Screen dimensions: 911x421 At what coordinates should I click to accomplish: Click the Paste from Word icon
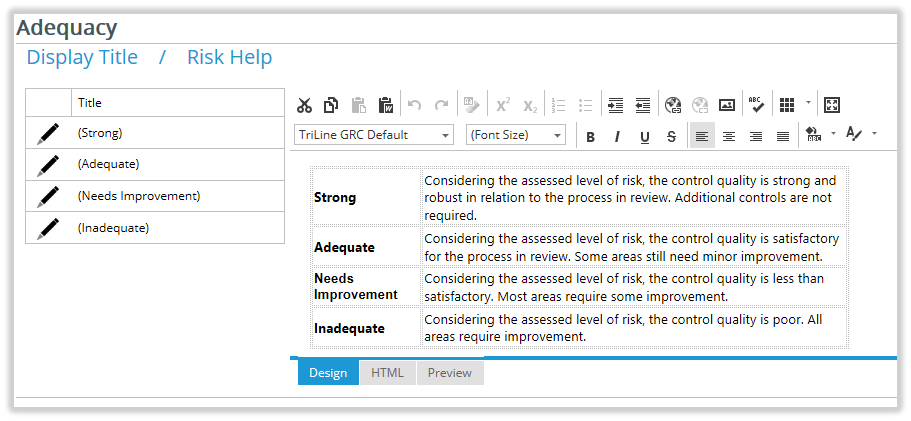click(386, 105)
